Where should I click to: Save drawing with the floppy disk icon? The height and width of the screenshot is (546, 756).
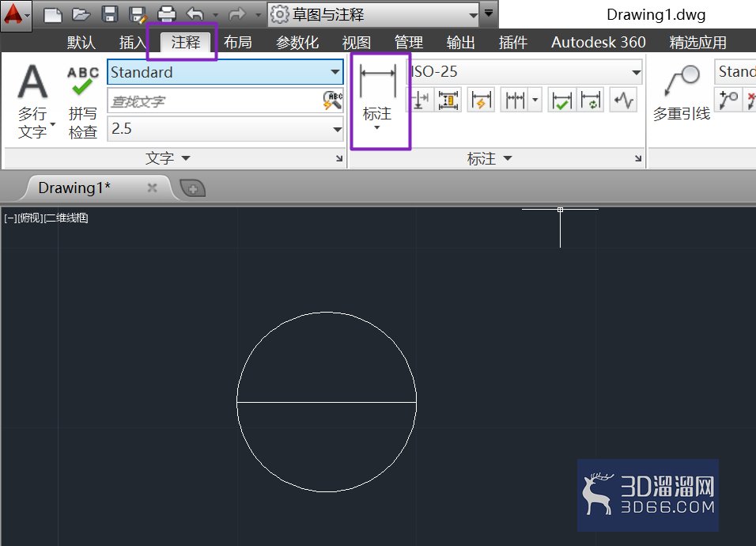110,14
